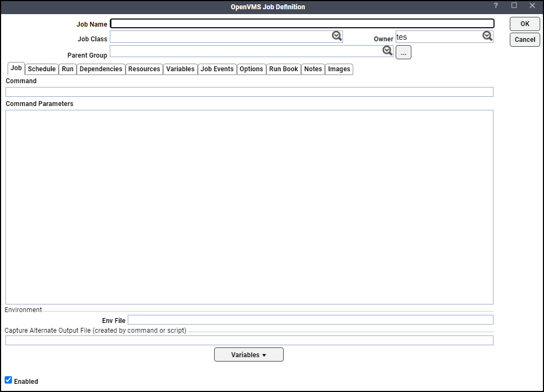The image size is (544, 392).
Task: Click the Cancel button
Action: (524, 40)
